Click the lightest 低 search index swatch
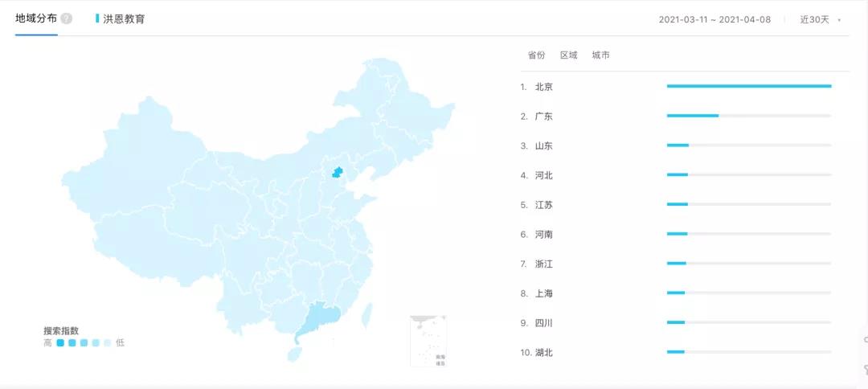Image resolution: width=868 pixels, height=389 pixels. point(108,343)
